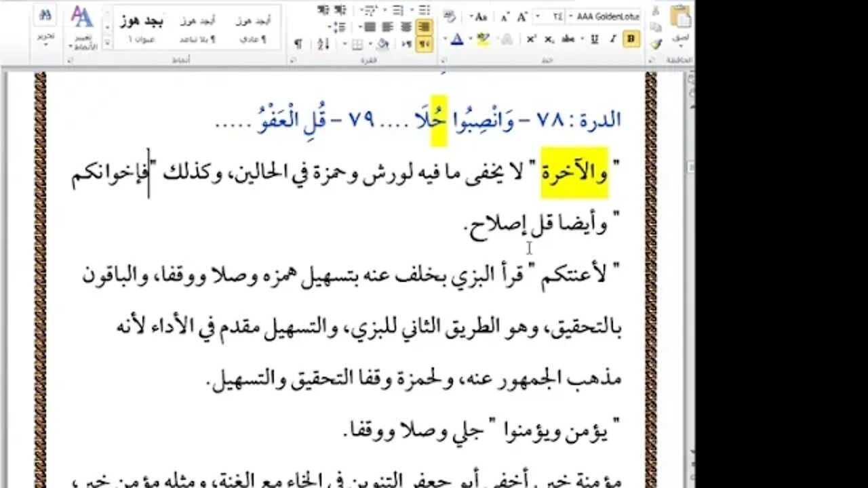Open the Clipboard pane launcher
The height and width of the screenshot is (488, 868).
coord(652,60)
